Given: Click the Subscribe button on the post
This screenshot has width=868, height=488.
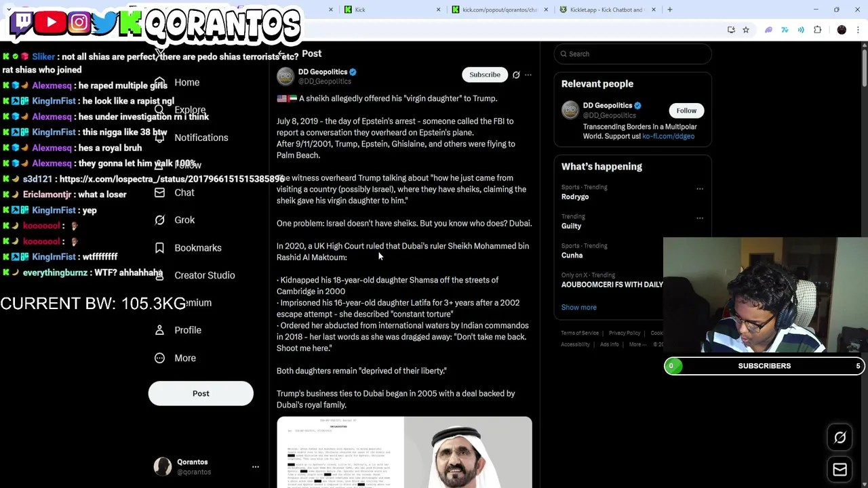Looking at the screenshot, I should tap(485, 75).
